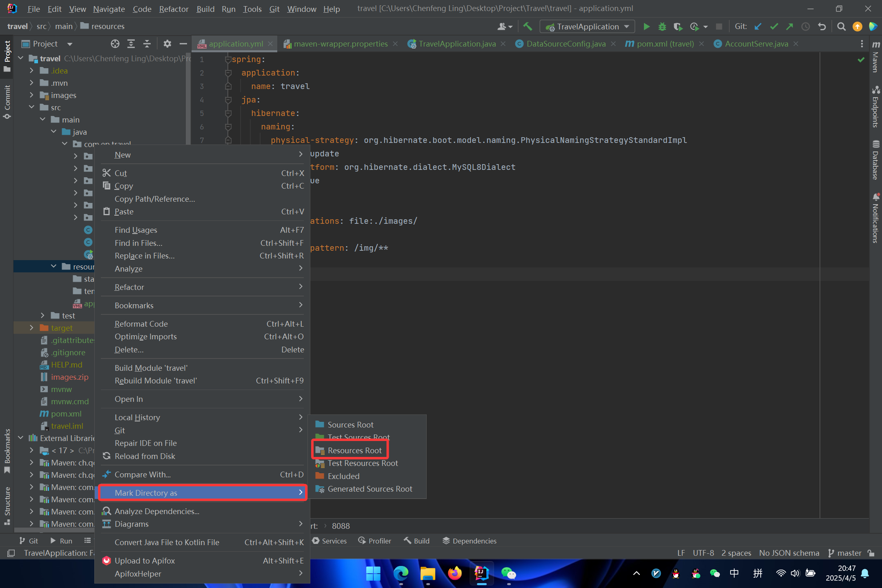Open the Endpoints tool window

(875, 107)
